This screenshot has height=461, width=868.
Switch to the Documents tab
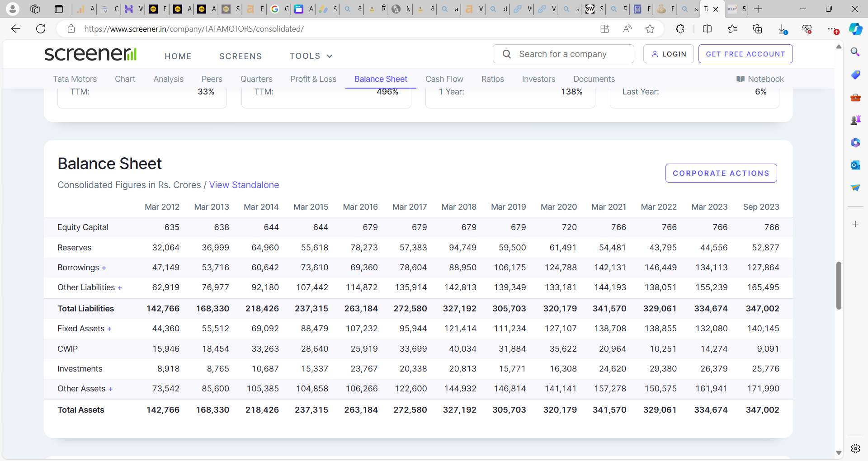click(x=594, y=79)
